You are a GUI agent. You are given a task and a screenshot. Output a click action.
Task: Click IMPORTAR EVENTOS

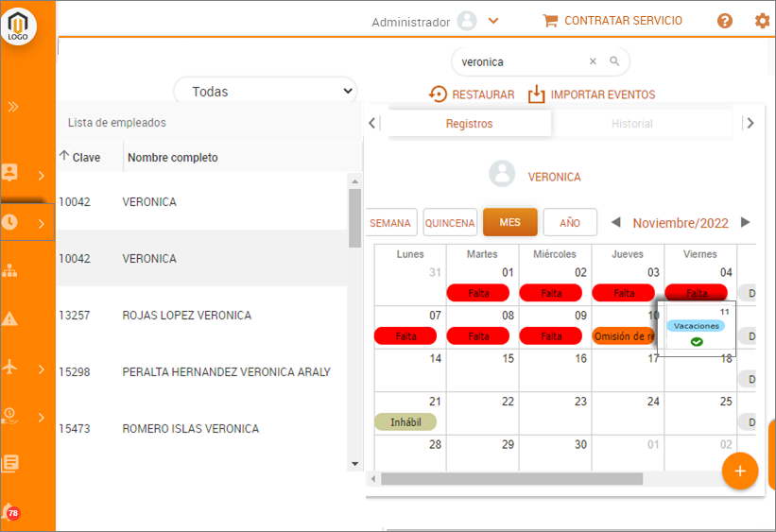coord(592,94)
